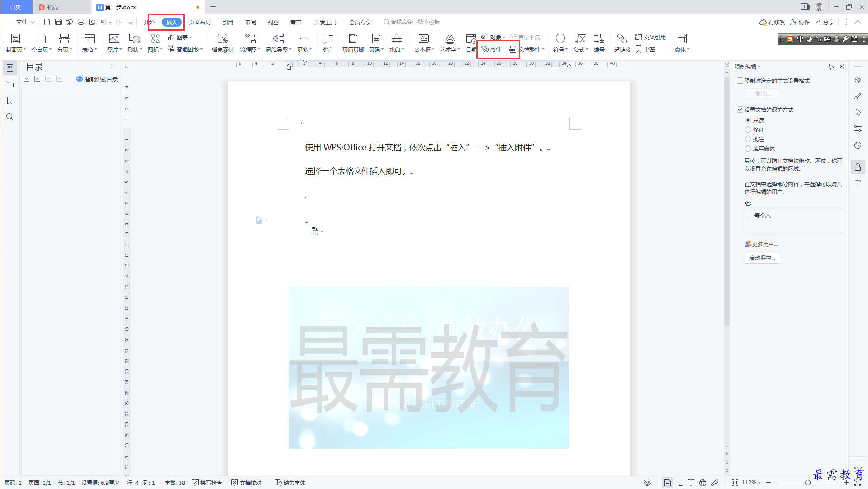Check 限制对选定的样式设置格式 checkbox
The height and width of the screenshot is (489, 868).
[740, 81]
